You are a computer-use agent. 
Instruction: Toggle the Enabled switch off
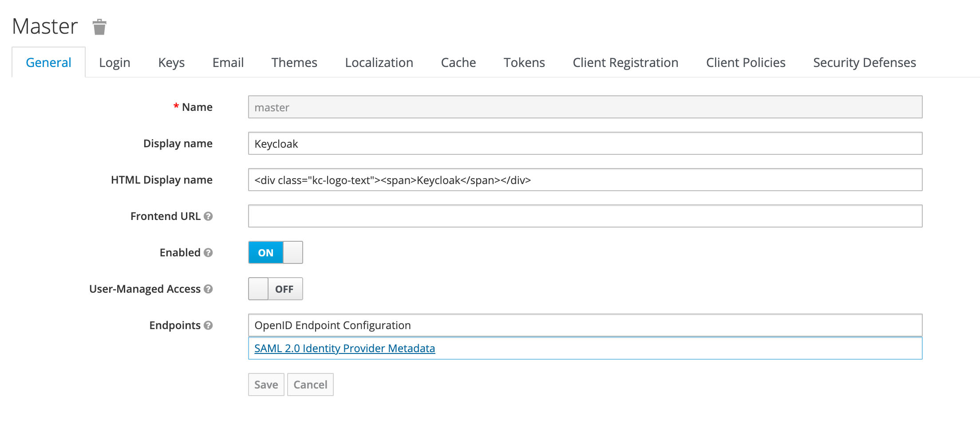point(276,252)
